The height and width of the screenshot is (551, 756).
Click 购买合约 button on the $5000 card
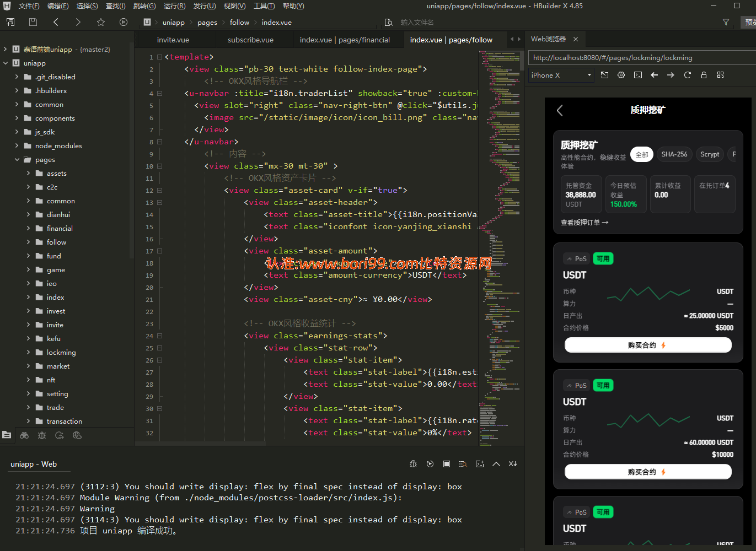648,345
